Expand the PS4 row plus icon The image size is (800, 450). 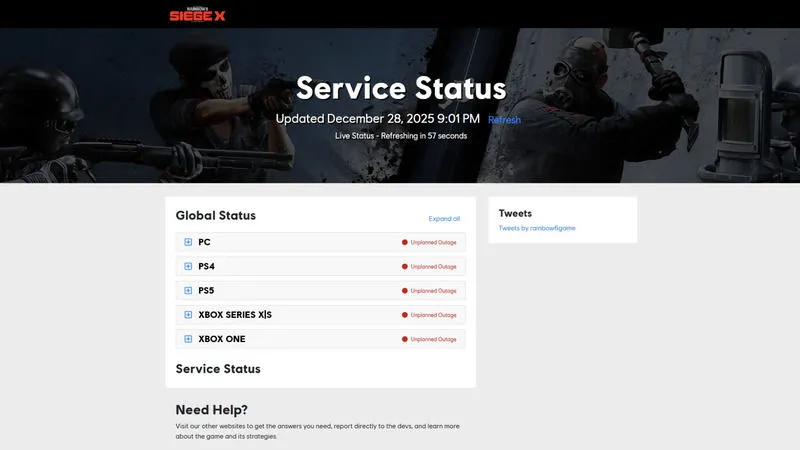coord(188,266)
